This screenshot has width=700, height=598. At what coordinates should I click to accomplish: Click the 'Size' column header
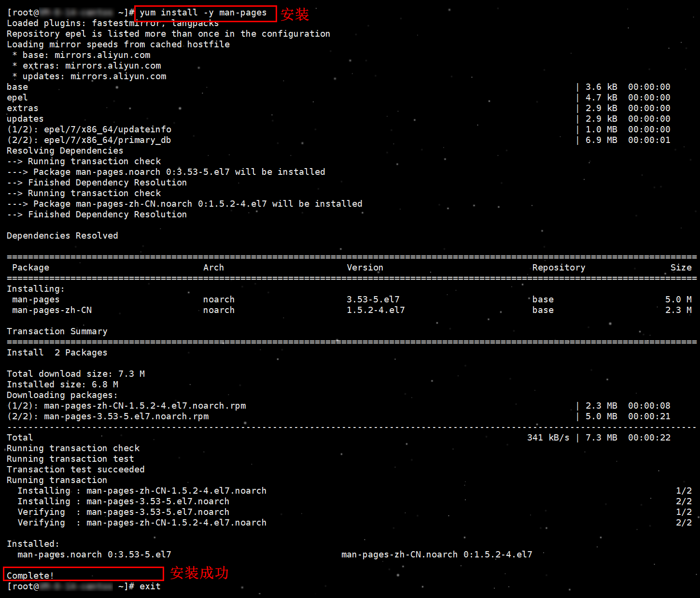(681, 268)
